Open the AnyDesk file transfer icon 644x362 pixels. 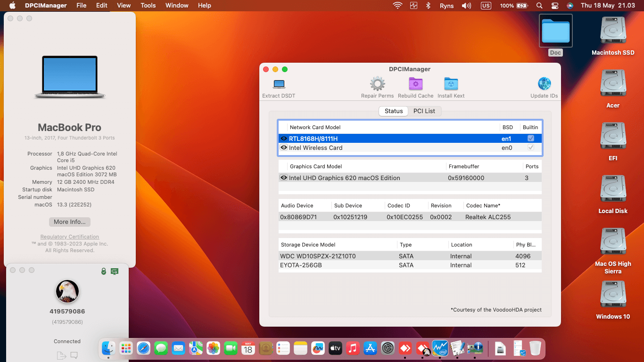coord(61,355)
